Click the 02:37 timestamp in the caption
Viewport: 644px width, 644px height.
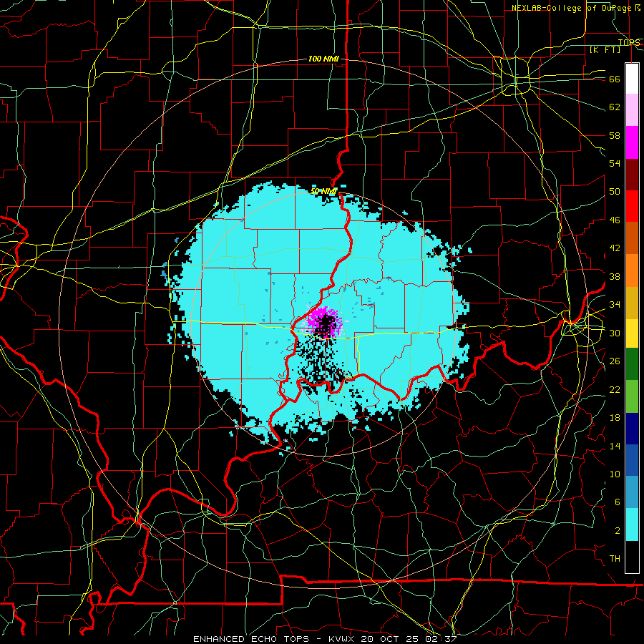[x=441, y=639]
